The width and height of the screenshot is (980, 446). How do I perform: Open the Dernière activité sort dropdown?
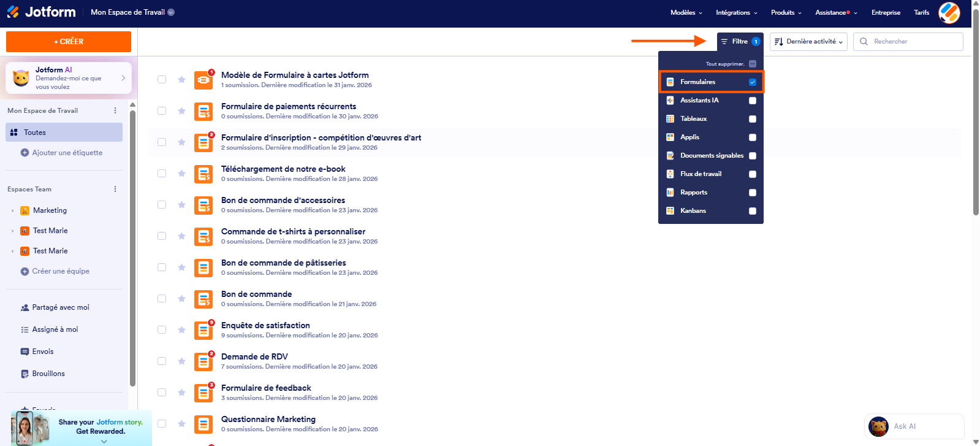point(808,41)
